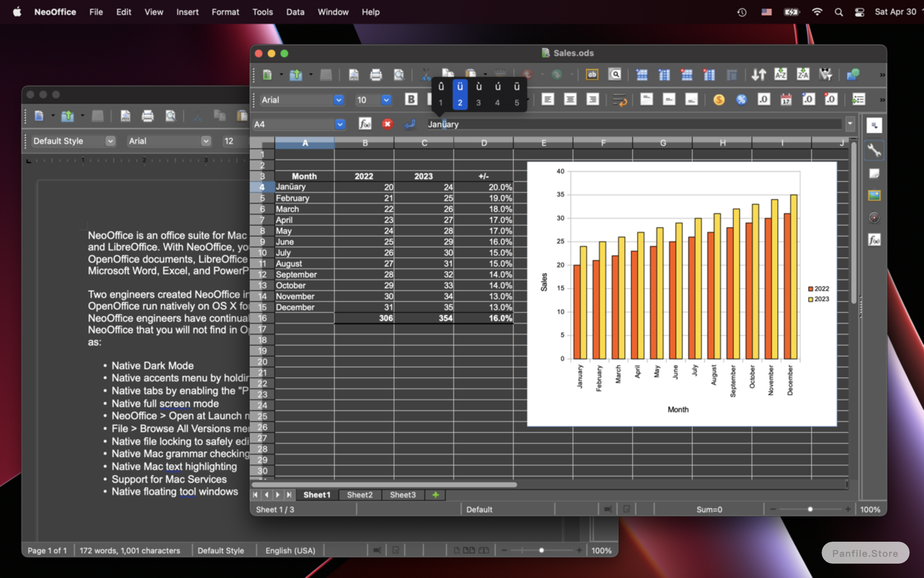Click the New Spreadsheet icon in Sales.ods
Viewport: 924px width, 578px height.
point(267,74)
